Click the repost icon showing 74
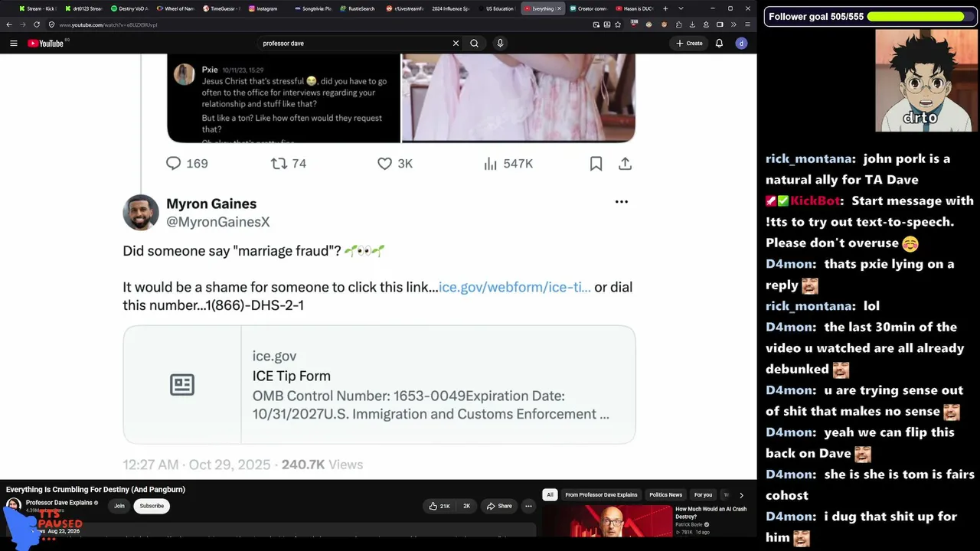The image size is (980, 551). click(x=279, y=163)
